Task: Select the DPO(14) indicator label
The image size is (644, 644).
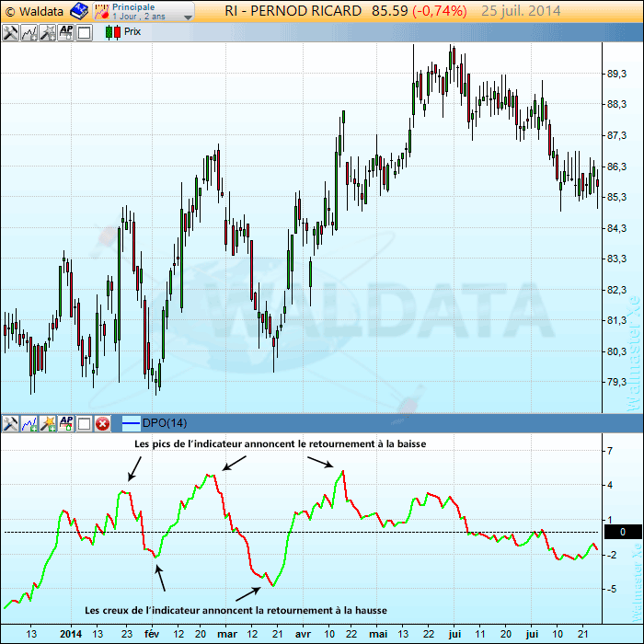Action: coord(165,423)
